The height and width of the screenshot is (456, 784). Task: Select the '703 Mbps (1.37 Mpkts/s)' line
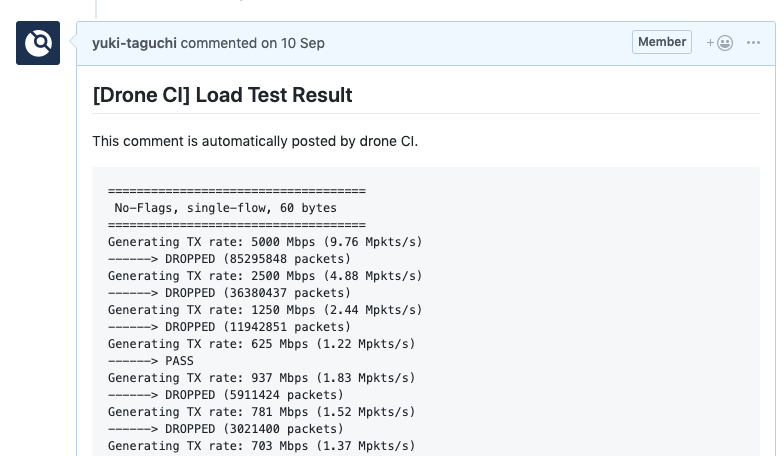coord(262,446)
